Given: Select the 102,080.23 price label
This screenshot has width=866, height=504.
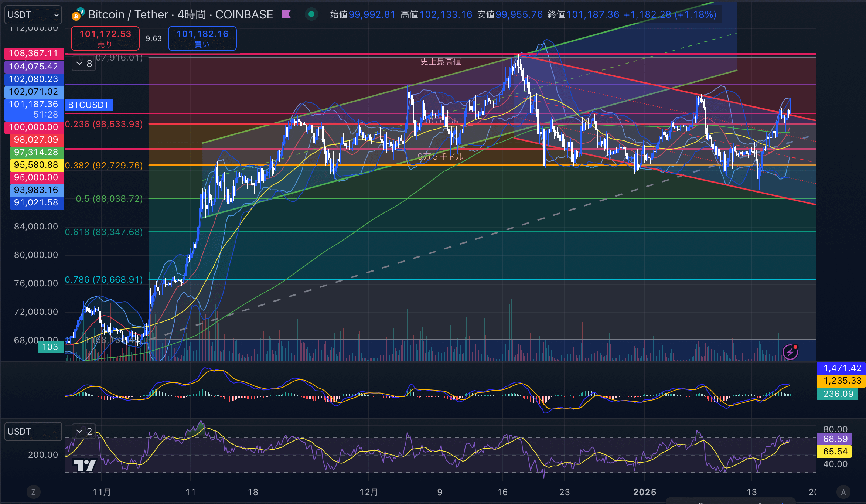Looking at the screenshot, I should coord(34,79).
